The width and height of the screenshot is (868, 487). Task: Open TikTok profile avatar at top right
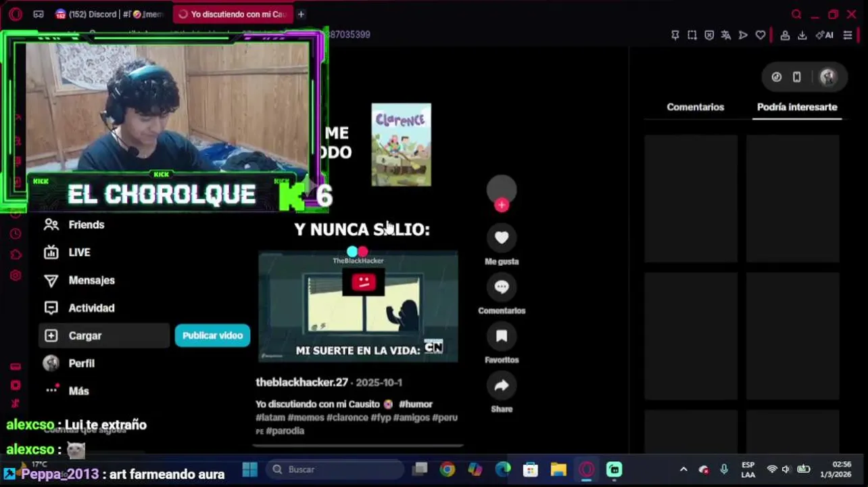pyautogui.click(x=827, y=77)
